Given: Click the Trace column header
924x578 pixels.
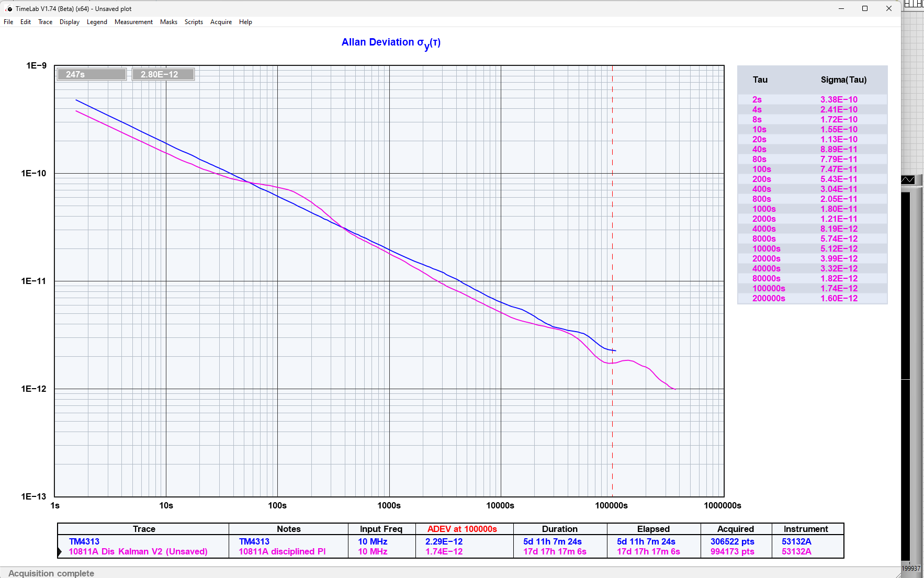Looking at the screenshot, I should [x=144, y=529].
